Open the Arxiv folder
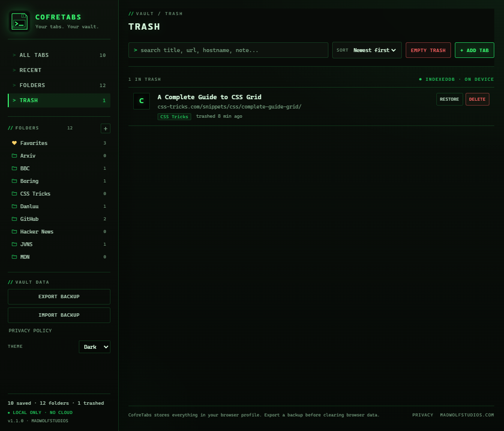Viewport: 504px width, 431px height. (59, 156)
